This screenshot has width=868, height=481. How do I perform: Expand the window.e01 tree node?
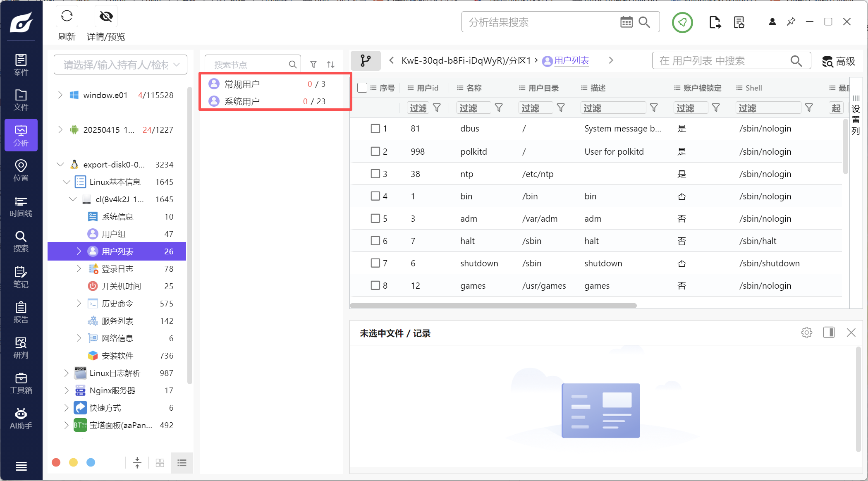tap(60, 95)
